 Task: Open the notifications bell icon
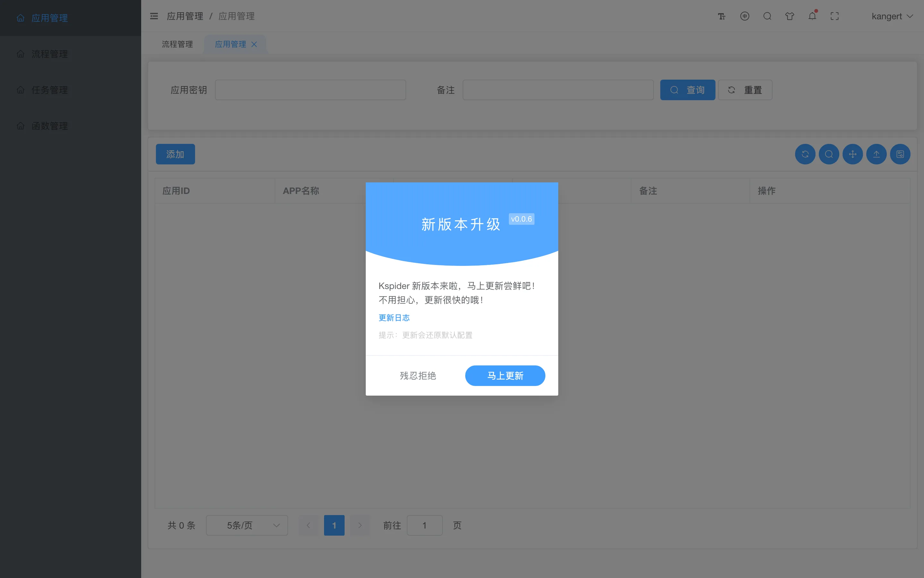click(812, 16)
